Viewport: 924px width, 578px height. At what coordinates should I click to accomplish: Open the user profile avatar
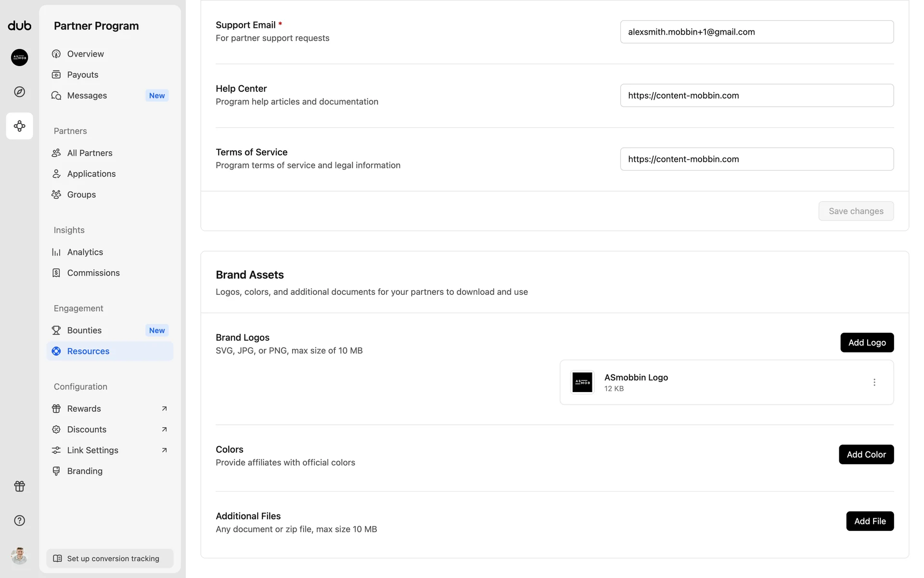(x=20, y=555)
